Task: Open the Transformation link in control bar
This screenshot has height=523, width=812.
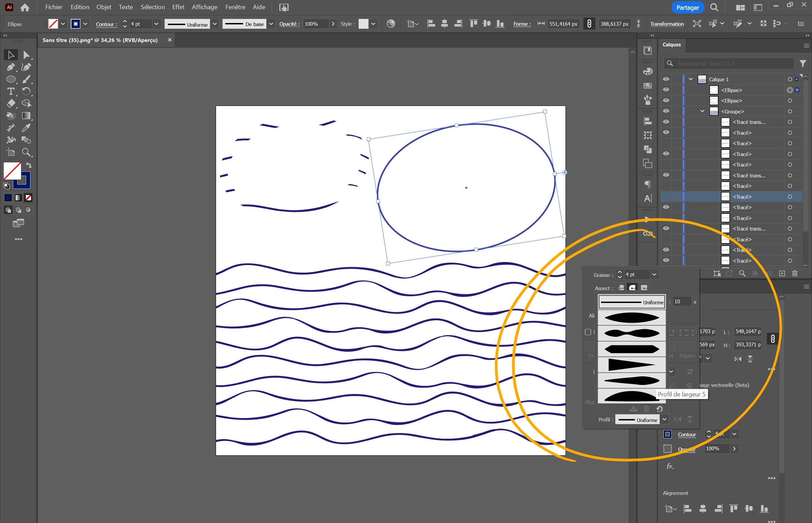Action: (x=667, y=24)
